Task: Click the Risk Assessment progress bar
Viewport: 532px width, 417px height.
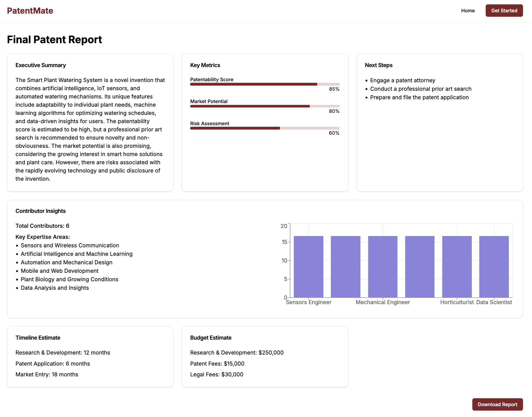Action: (x=265, y=128)
